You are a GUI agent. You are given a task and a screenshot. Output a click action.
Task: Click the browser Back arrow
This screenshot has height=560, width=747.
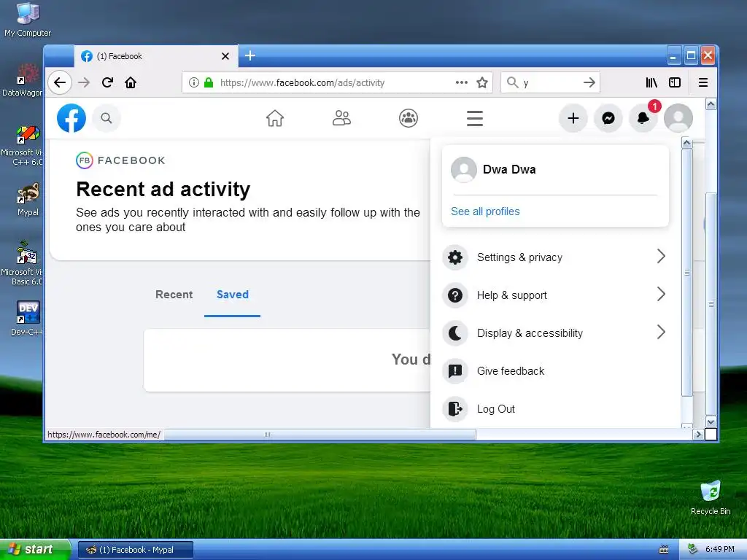(60, 82)
